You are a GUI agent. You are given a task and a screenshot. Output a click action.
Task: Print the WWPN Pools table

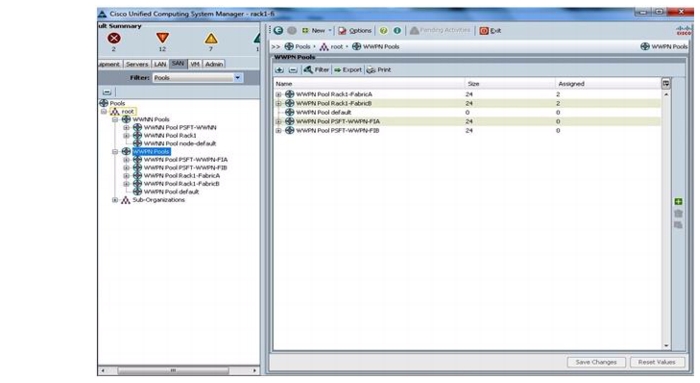click(379, 70)
